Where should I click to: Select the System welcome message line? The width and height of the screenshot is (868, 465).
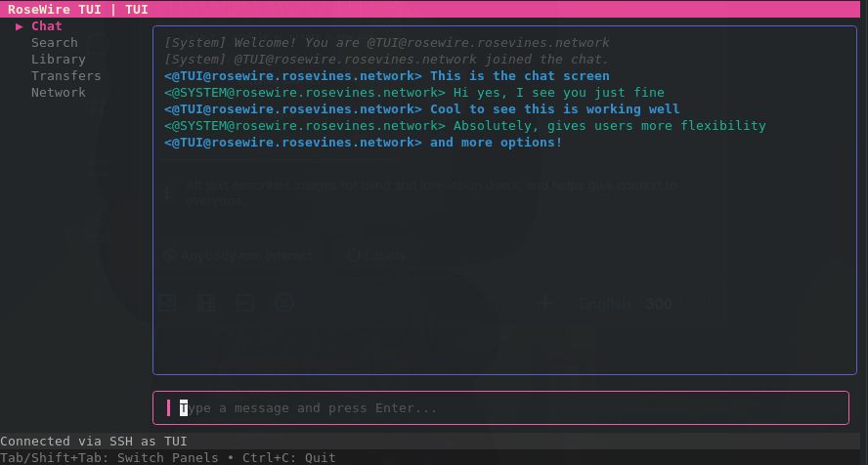point(386,43)
